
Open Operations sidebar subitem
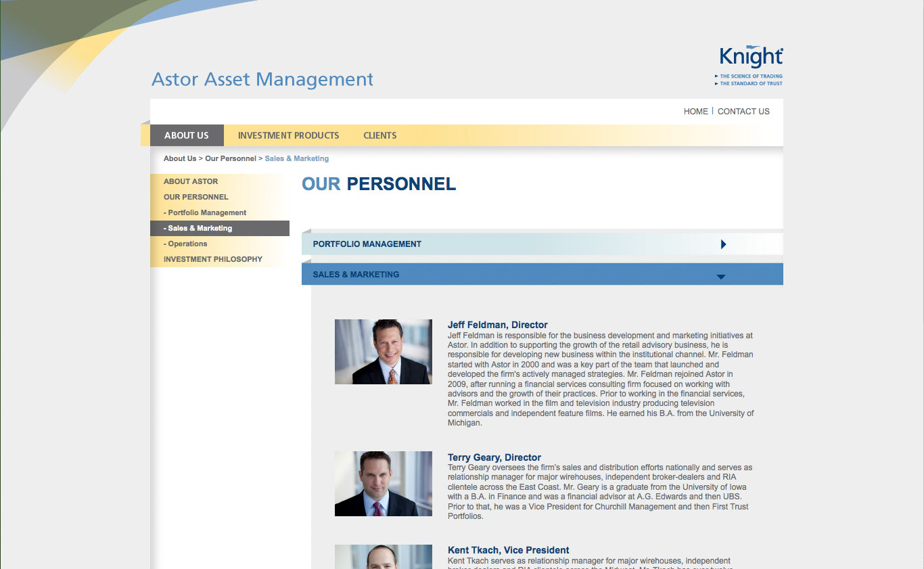(x=185, y=244)
